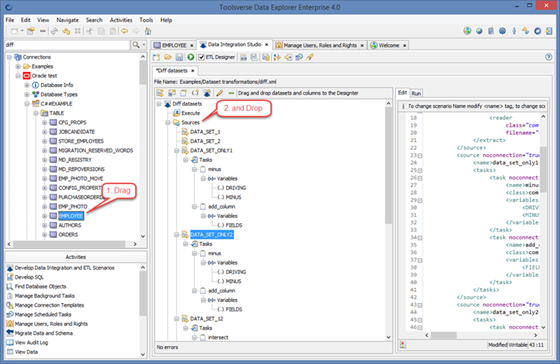This screenshot has width=560, height=364.
Task: Click the search field containing diff
Action: click(x=68, y=45)
